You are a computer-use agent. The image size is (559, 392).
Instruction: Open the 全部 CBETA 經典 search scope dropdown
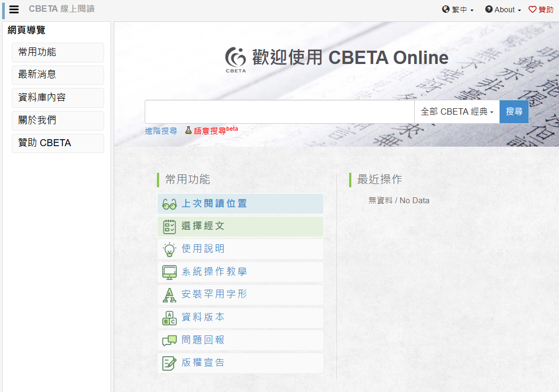(457, 112)
